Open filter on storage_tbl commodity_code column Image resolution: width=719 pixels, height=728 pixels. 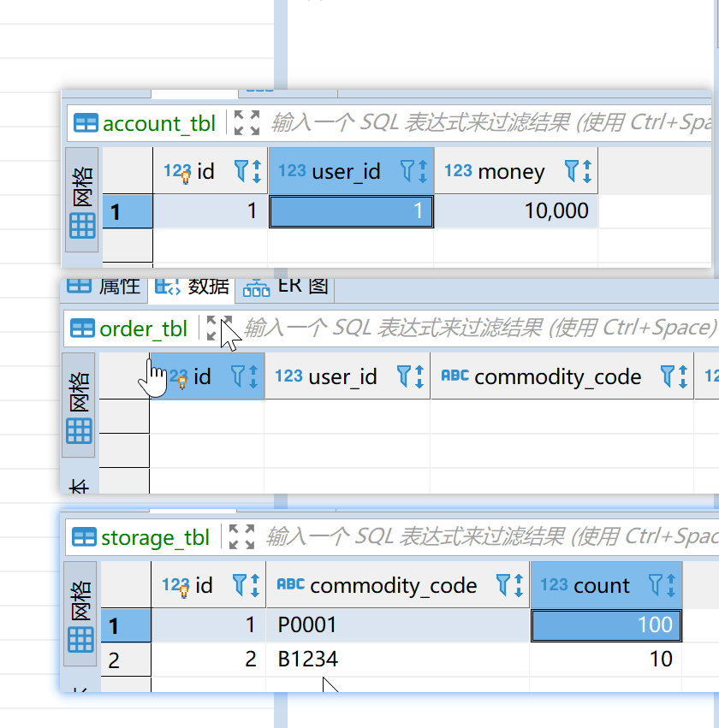coord(503,585)
